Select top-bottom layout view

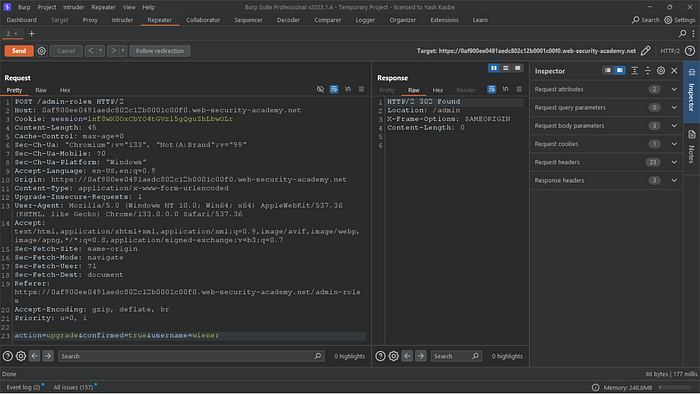(506, 68)
